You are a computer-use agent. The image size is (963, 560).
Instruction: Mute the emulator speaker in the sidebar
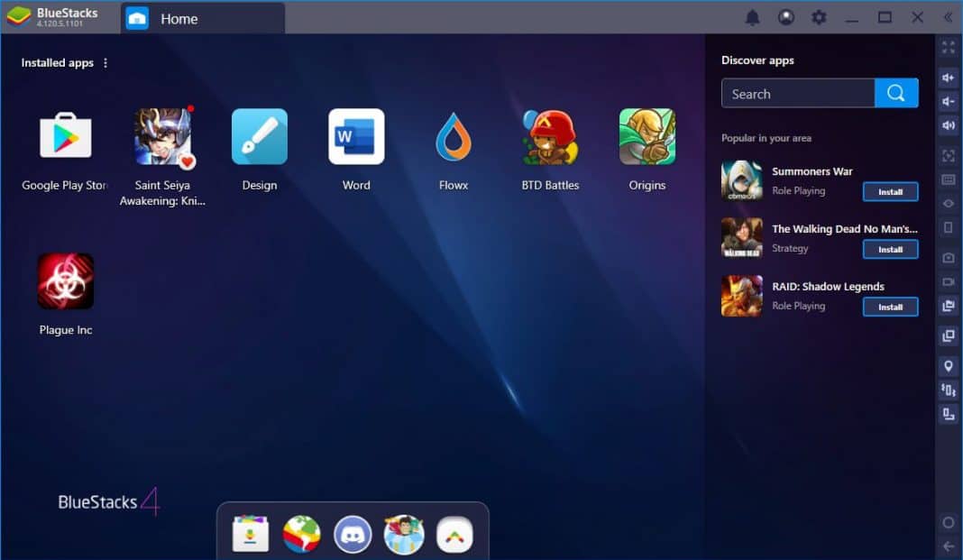coord(948,124)
